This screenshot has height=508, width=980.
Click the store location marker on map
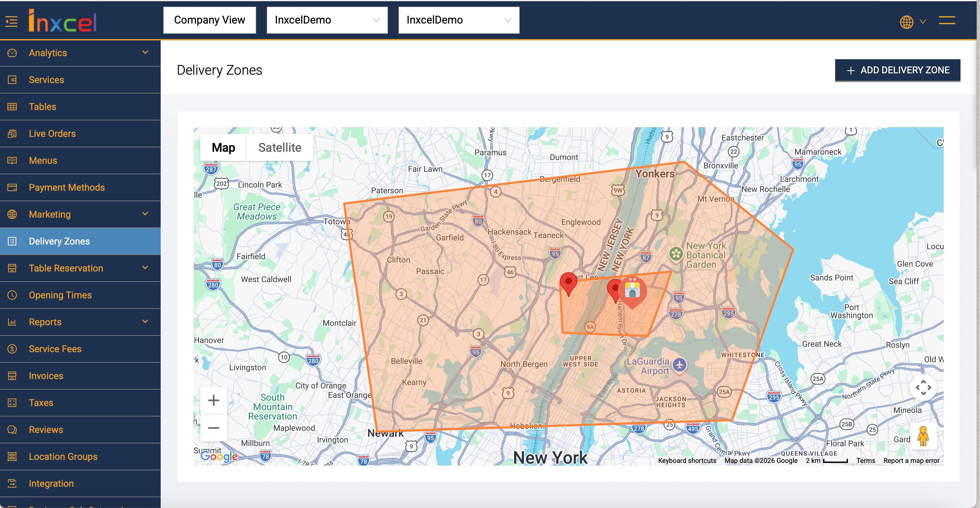632,291
